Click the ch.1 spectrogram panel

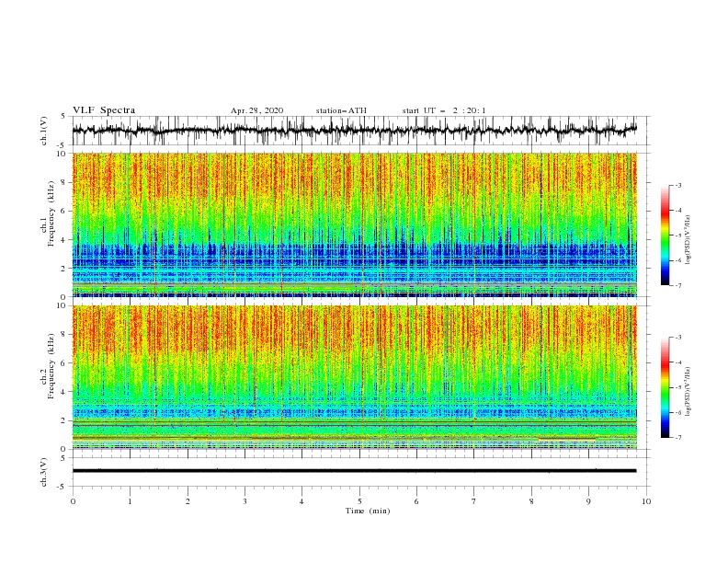click(x=354, y=224)
